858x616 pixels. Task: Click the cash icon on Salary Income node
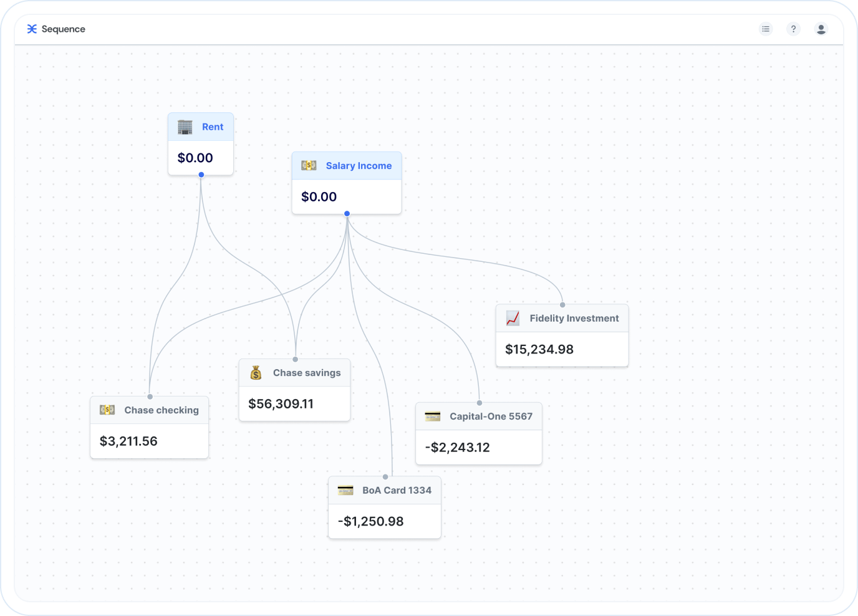pos(309,166)
